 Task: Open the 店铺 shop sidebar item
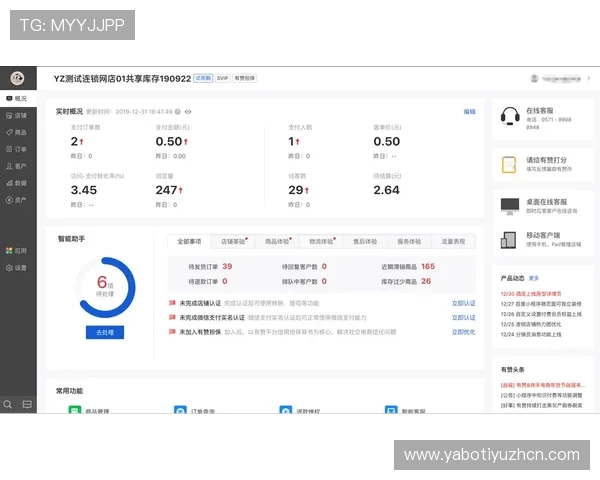coord(18,115)
